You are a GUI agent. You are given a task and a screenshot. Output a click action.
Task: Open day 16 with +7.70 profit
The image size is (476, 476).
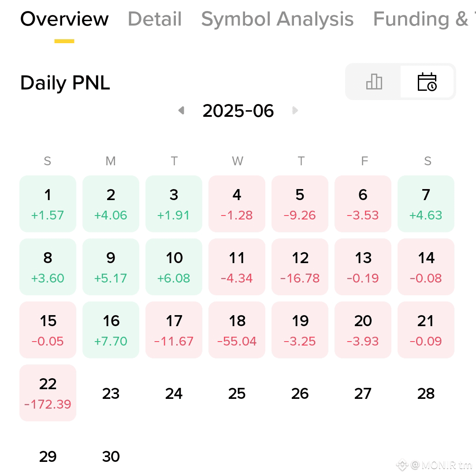pyautogui.click(x=111, y=330)
